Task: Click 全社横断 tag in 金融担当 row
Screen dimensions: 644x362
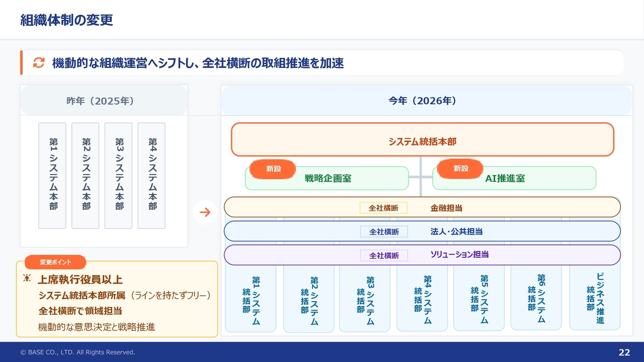Action: (383, 208)
